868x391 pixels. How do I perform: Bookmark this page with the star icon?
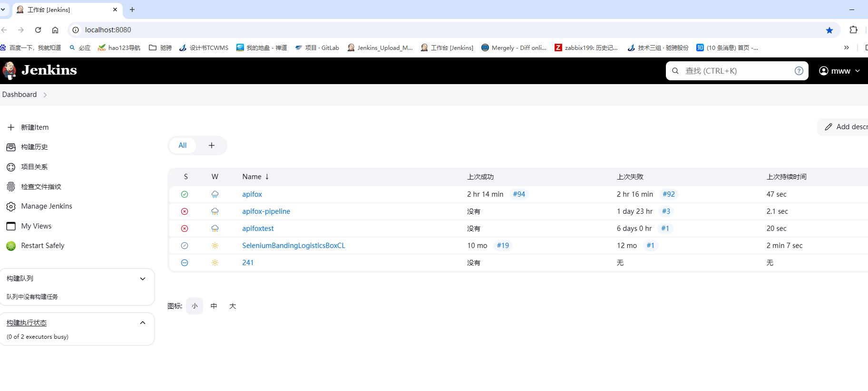point(829,30)
